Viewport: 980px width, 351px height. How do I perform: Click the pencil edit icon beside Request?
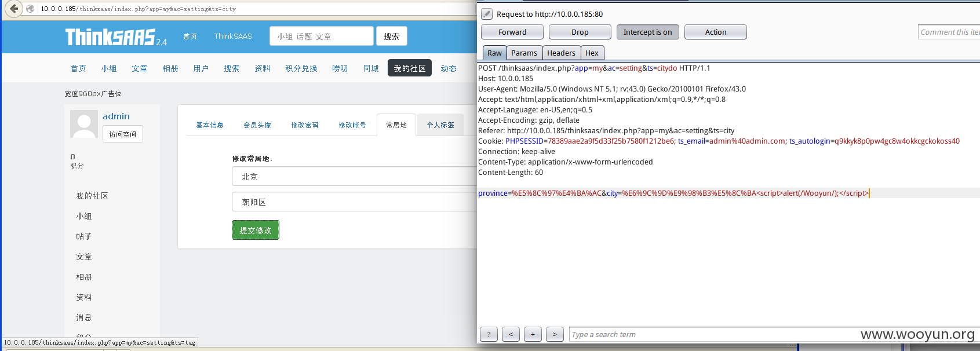tap(487, 14)
